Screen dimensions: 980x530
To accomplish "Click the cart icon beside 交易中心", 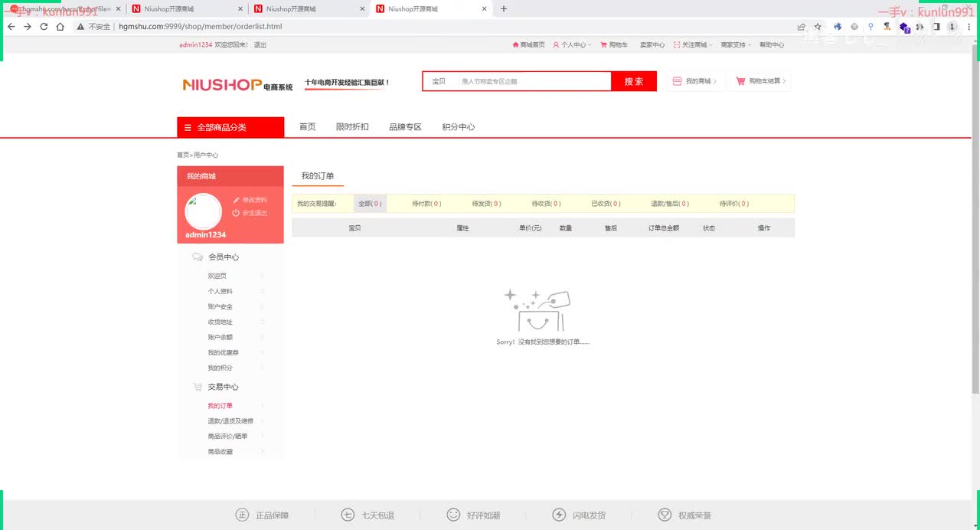I will click(x=198, y=388).
